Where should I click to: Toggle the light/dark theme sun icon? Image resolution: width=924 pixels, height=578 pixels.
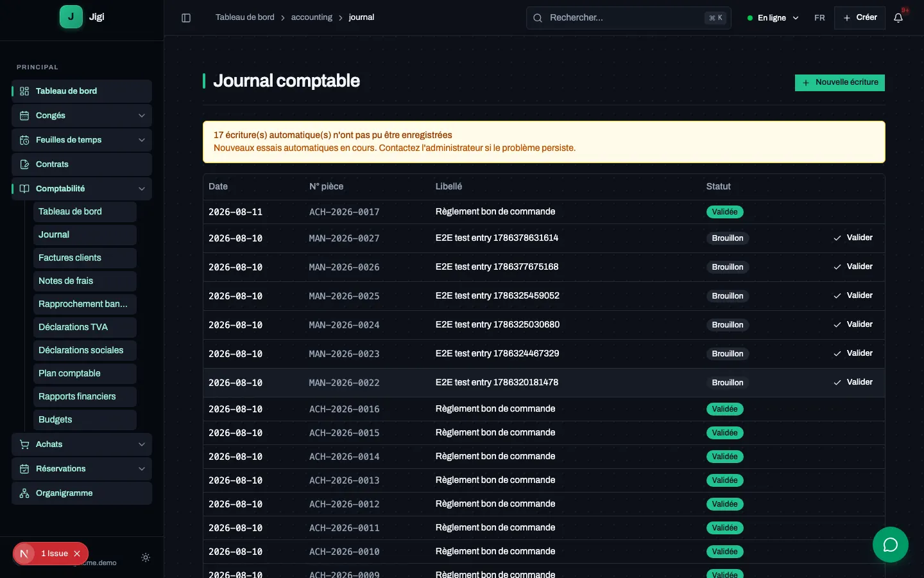point(146,557)
